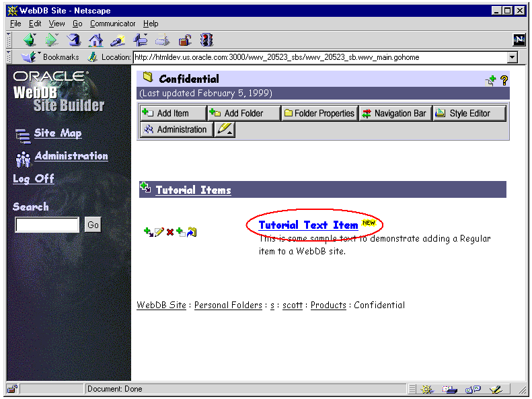
Task: Click the Site Map link in sidebar
Action: click(x=58, y=133)
